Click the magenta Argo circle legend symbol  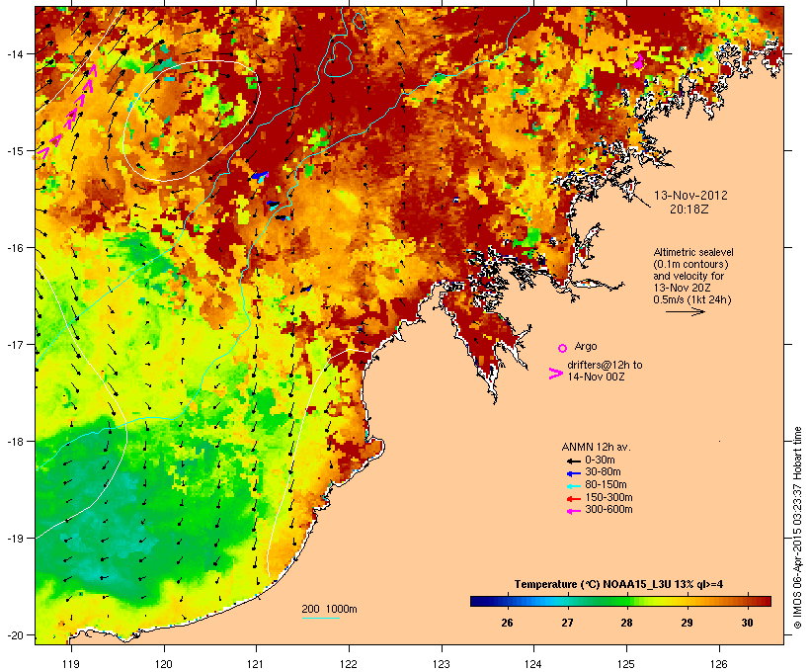tap(563, 348)
